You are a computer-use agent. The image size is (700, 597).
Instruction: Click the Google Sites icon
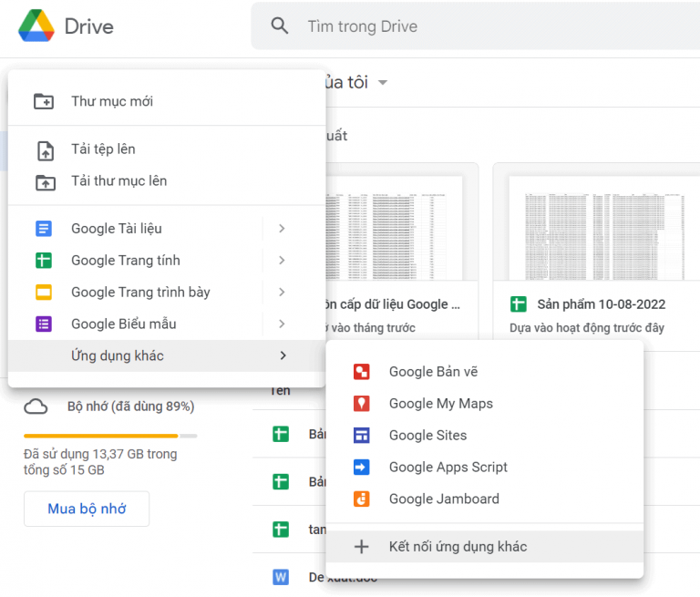361,435
